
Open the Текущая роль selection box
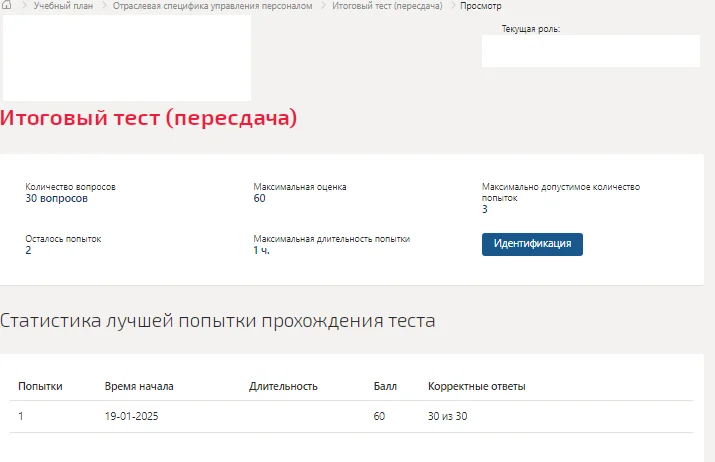[x=591, y=51]
